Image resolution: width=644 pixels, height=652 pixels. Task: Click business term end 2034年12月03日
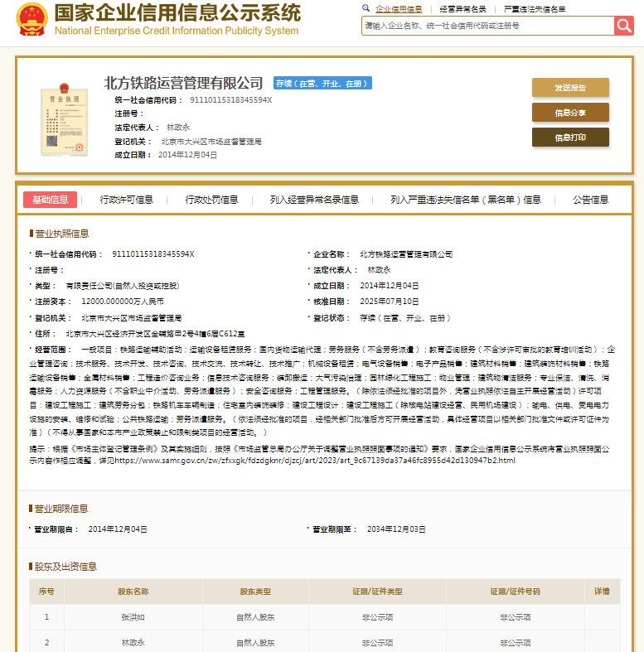pos(396,529)
